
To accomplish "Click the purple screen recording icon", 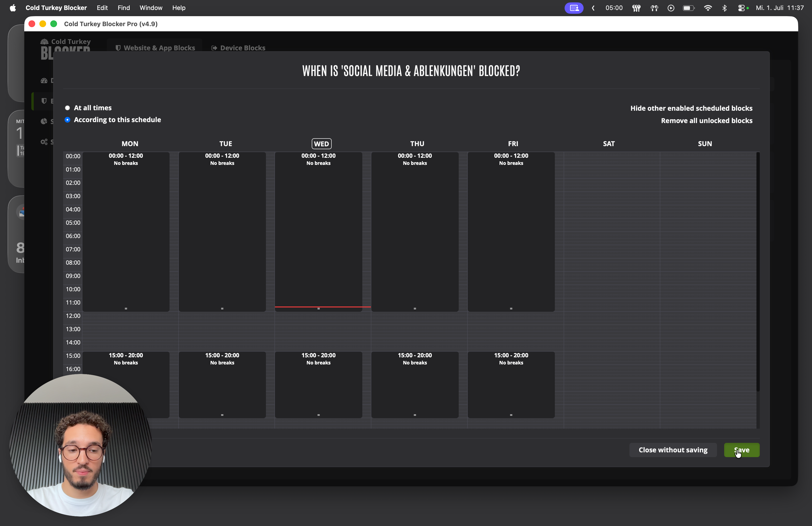I will point(574,8).
